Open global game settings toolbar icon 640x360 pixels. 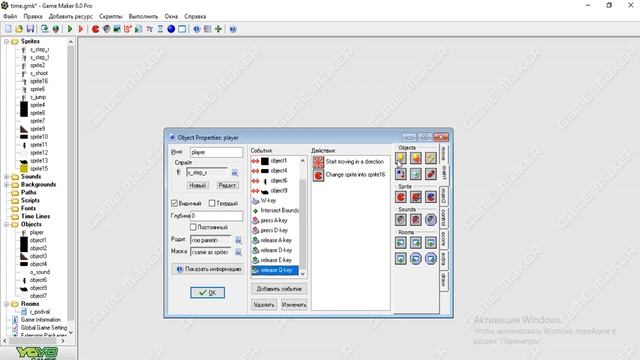pos(207,29)
